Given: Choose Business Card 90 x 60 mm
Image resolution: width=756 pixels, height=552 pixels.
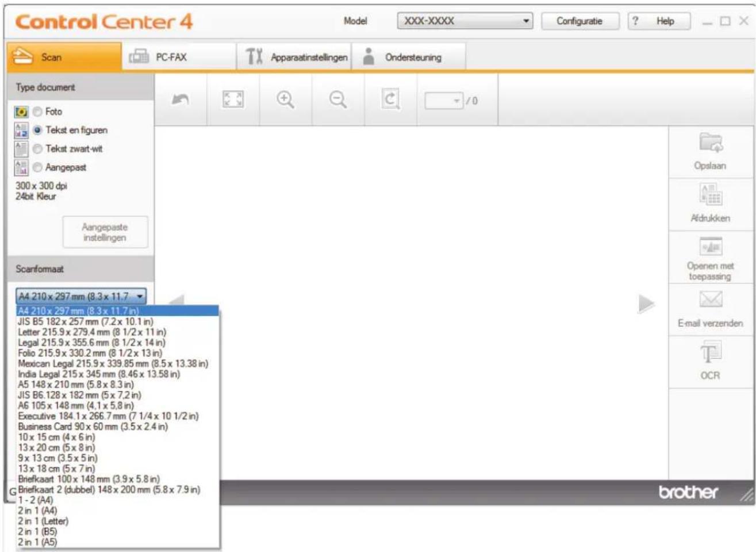Looking at the screenshot, I should pos(118,427).
